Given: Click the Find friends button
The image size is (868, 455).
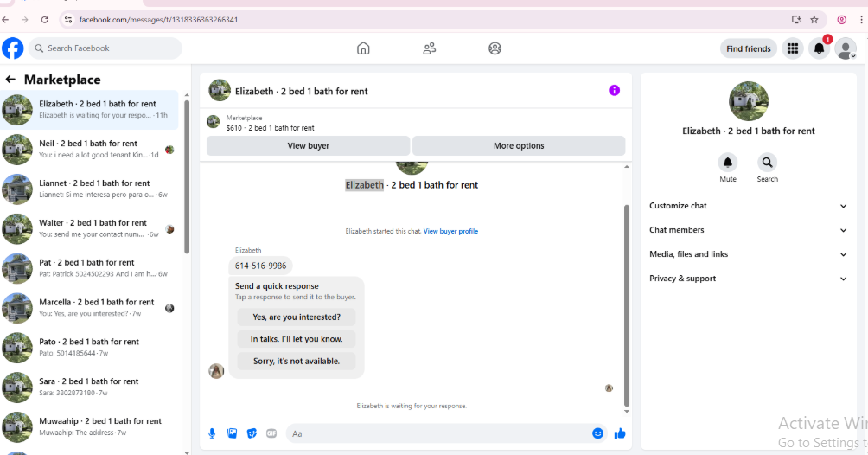Looking at the screenshot, I should click(x=749, y=48).
